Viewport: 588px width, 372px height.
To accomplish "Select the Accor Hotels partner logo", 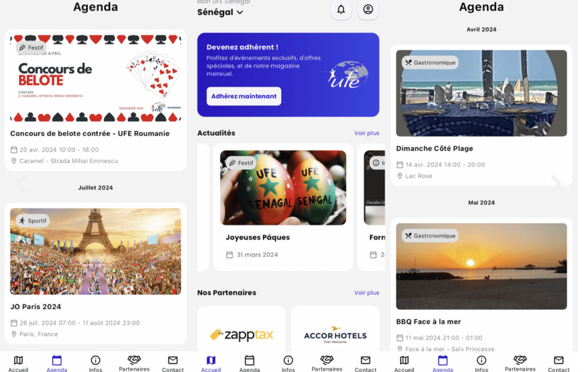I will tap(335, 335).
